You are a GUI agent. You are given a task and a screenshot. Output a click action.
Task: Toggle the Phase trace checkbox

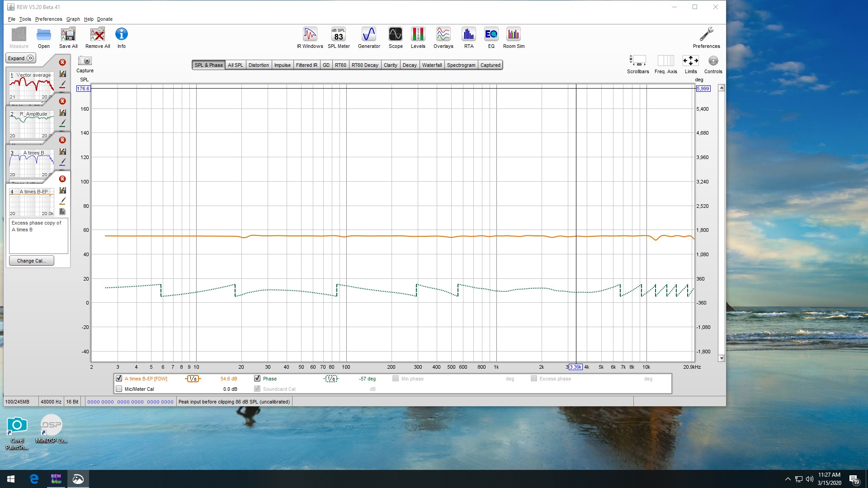[x=257, y=379]
